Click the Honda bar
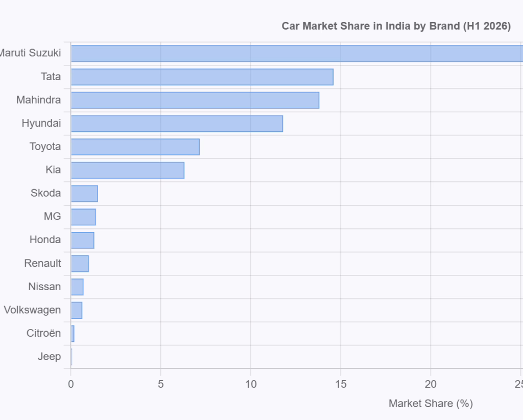 click(82, 240)
